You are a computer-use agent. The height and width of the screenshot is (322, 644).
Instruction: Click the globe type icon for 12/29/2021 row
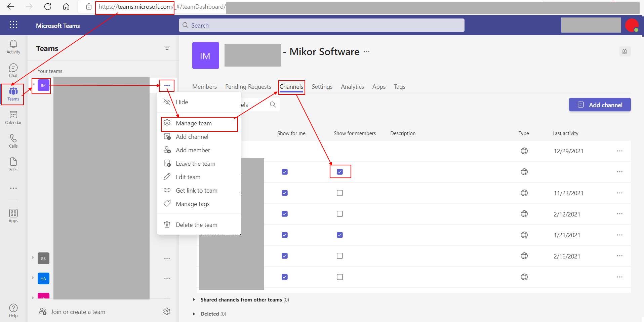coord(524,151)
